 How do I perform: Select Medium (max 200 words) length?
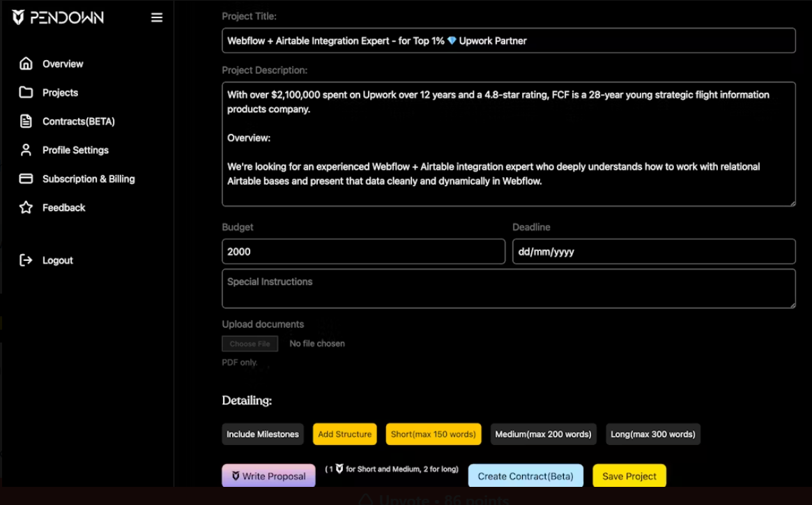click(x=543, y=435)
